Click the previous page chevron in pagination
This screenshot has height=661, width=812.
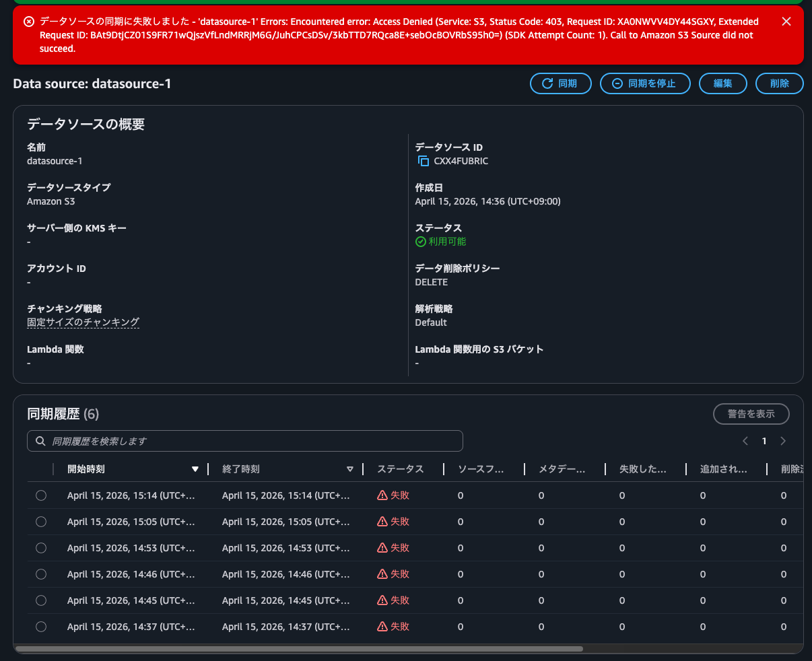tap(745, 441)
